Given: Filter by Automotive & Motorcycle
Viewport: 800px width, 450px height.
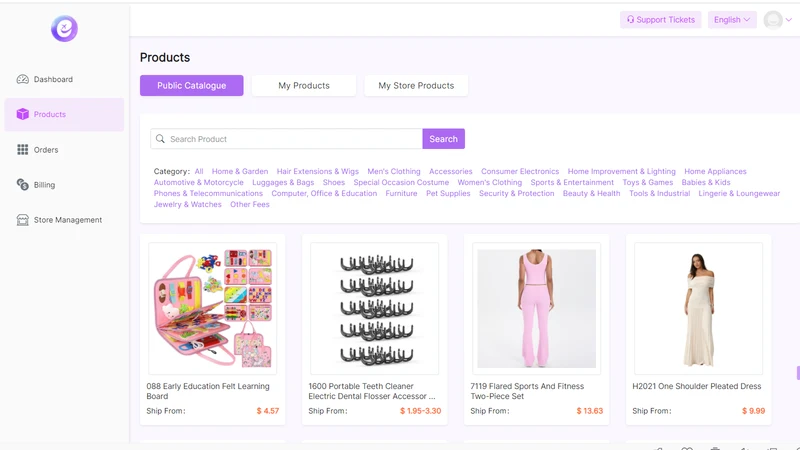Looking at the screenshot, I should click(198, 182).
